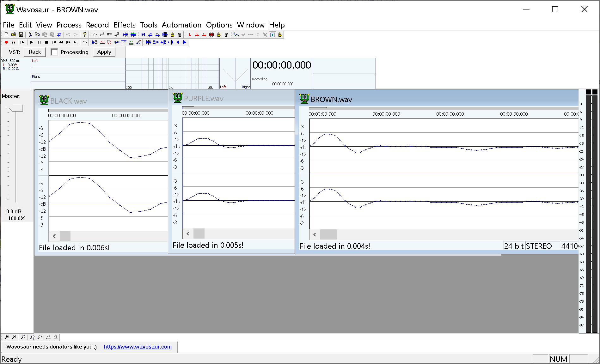Click scroll-left arrow in BLACK.wav window
The width and height of the screenshot is (600, 364).
pos(54,236)
